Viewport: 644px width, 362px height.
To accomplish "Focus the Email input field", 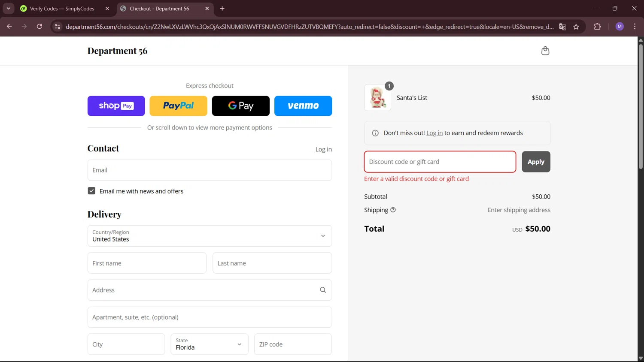I will click(210, 170).
